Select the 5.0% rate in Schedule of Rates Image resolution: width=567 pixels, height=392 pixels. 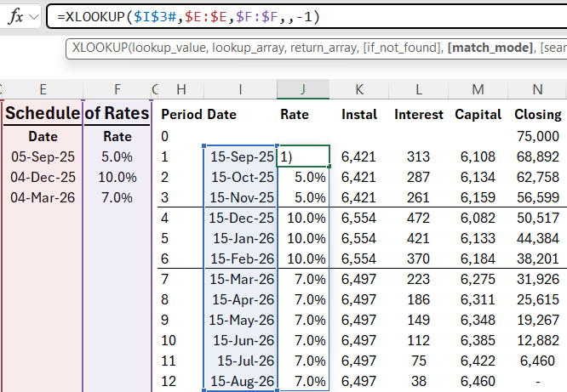(x=117, y=156)
